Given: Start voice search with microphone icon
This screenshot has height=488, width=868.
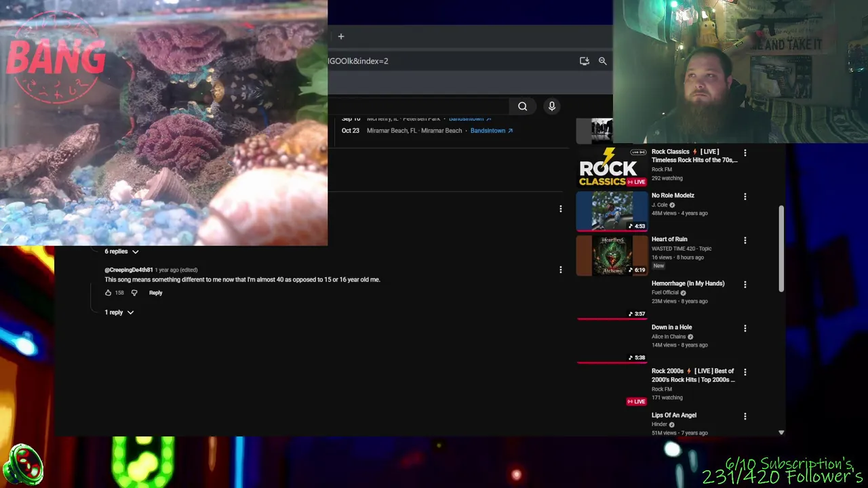Looking at the screenshot, I should point(552,106).
